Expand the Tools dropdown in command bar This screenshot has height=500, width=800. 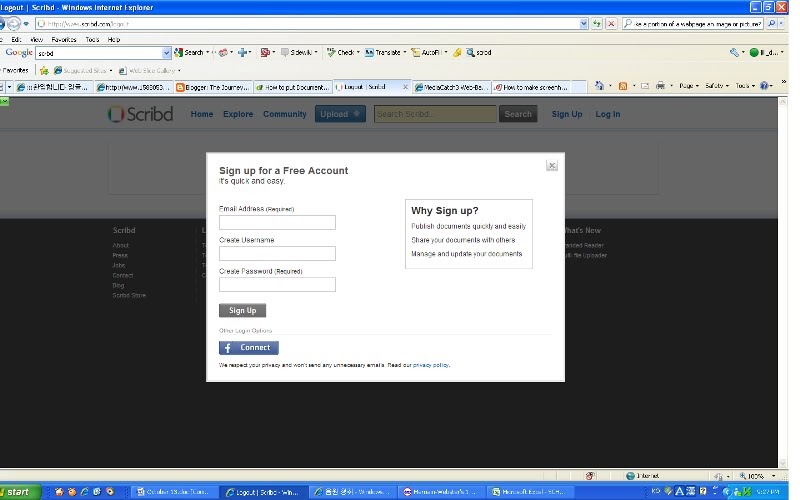click(x=744, y=86)
